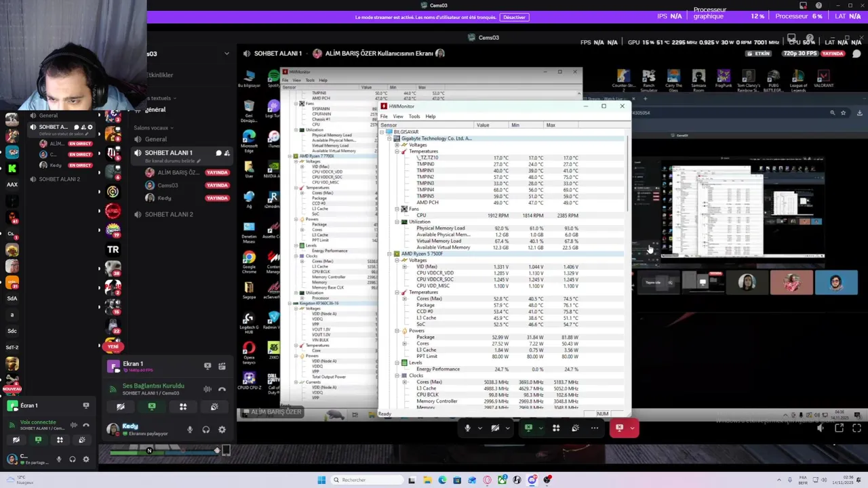Open Help menu in front HWMonitor window

430,116
